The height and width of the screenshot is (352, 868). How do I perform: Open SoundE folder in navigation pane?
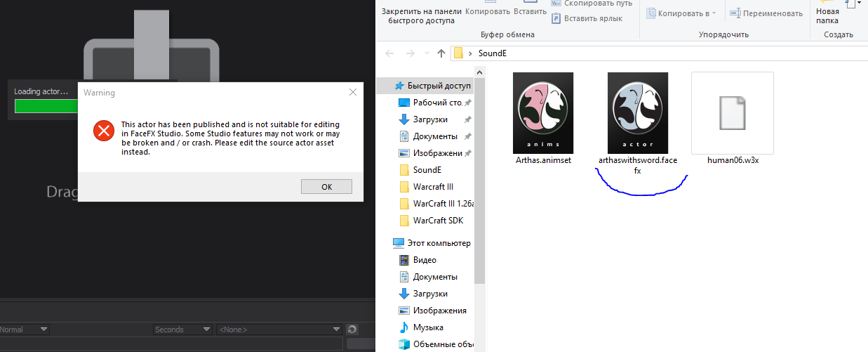(427, 170)
